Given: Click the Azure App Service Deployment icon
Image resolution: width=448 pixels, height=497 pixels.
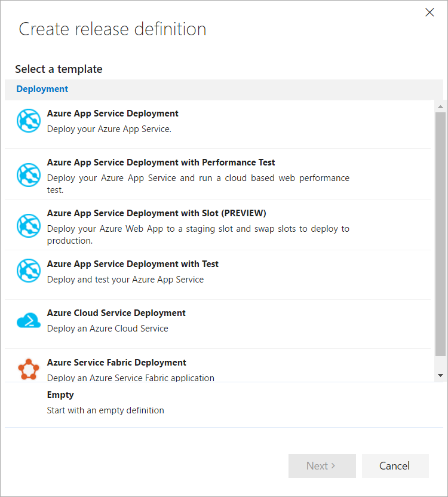Looking at the screenshot, I should (x=28, y=121).
